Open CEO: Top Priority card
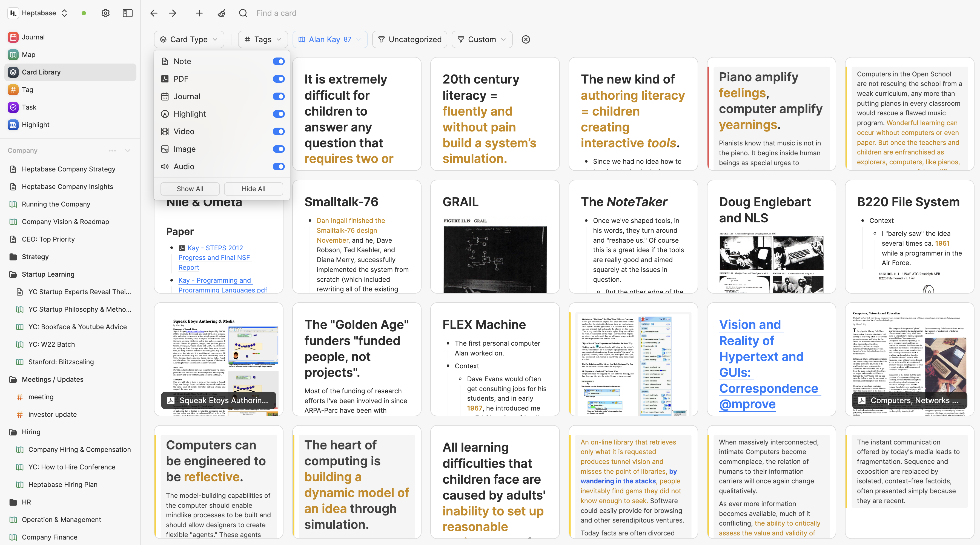 (x=70, y=239)
